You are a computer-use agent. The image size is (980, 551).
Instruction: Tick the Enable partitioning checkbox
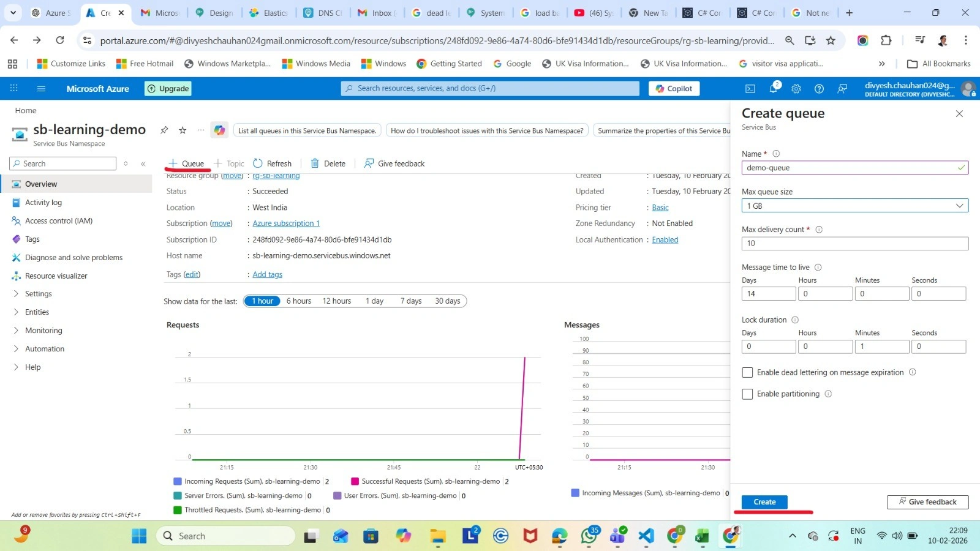(747, 394)
